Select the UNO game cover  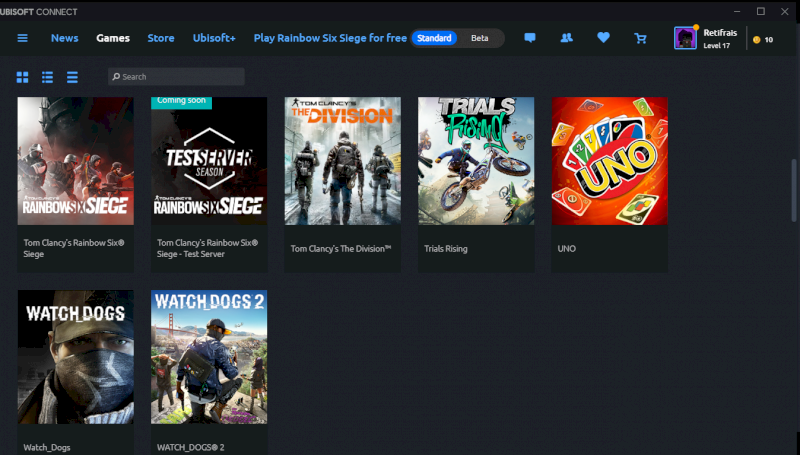[x=609, y=161]
